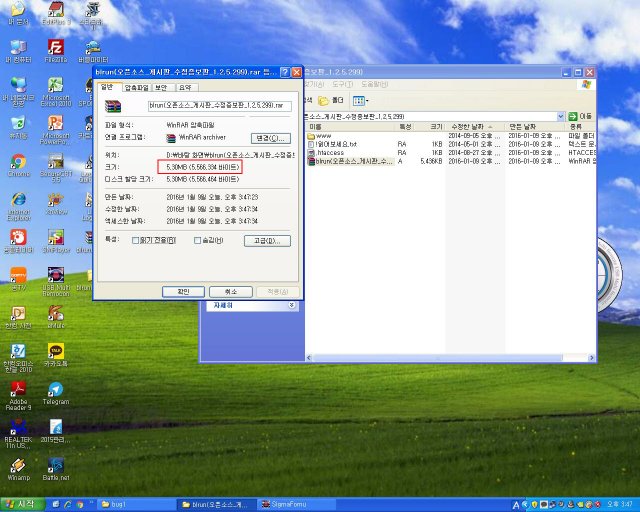640x512 pixels.
Task: Select the blrun rar archive in file list
Action: point(351,161)
